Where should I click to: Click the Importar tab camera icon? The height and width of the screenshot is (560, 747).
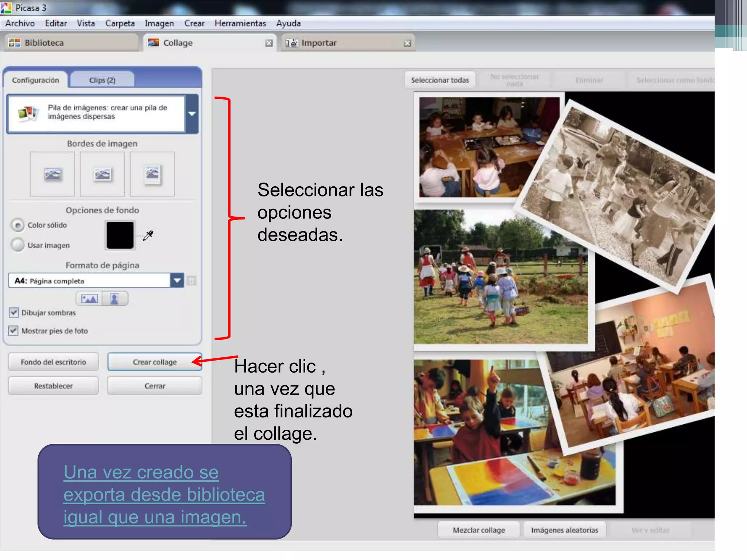(x=292, y=43)
